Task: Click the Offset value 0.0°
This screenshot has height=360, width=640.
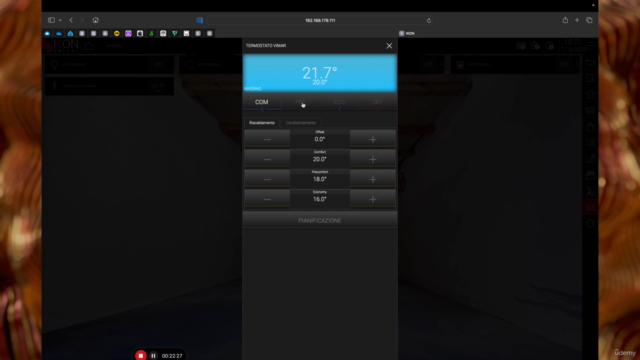Action: [x=320, y=139]
